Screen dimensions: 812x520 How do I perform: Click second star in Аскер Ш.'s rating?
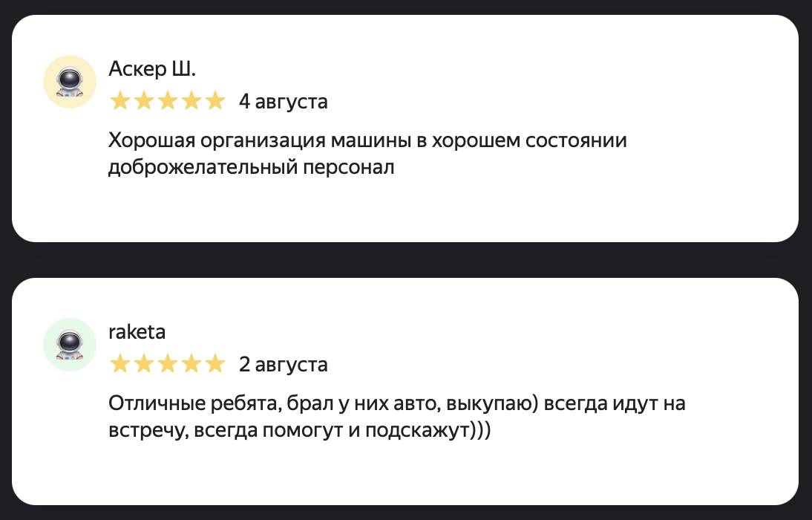[x=143, y=101]
